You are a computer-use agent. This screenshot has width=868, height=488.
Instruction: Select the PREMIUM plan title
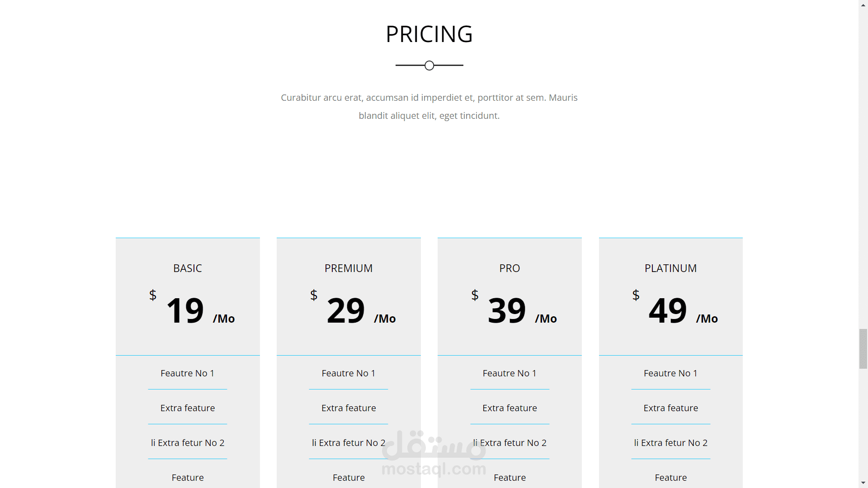(349, 268)
